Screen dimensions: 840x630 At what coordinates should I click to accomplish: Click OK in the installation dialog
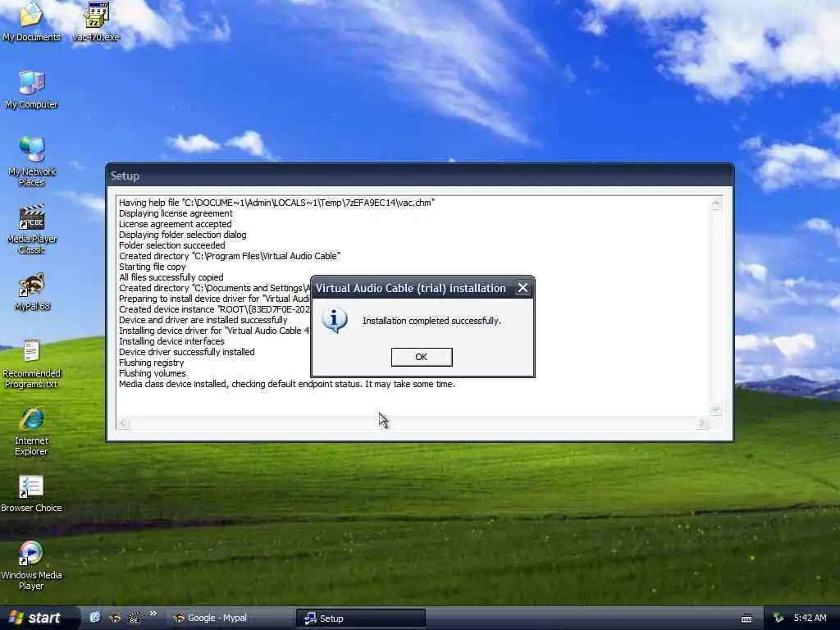(422, 357)
